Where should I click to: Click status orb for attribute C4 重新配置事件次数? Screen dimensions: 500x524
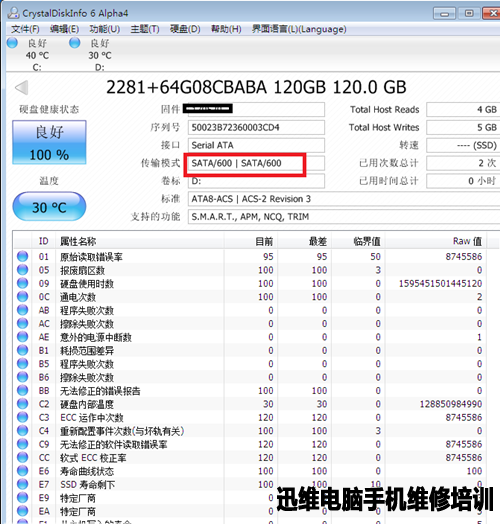[x=23, y=430]
